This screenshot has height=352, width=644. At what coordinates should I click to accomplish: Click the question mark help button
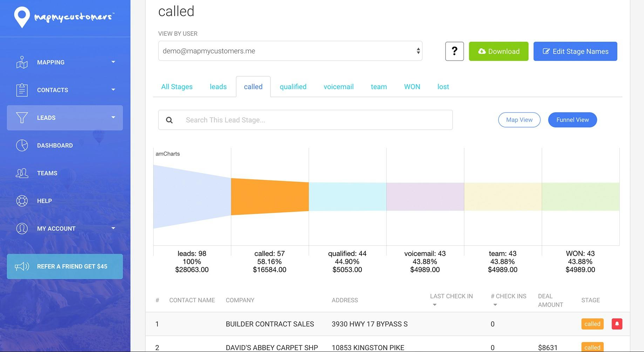click(454, 51)
